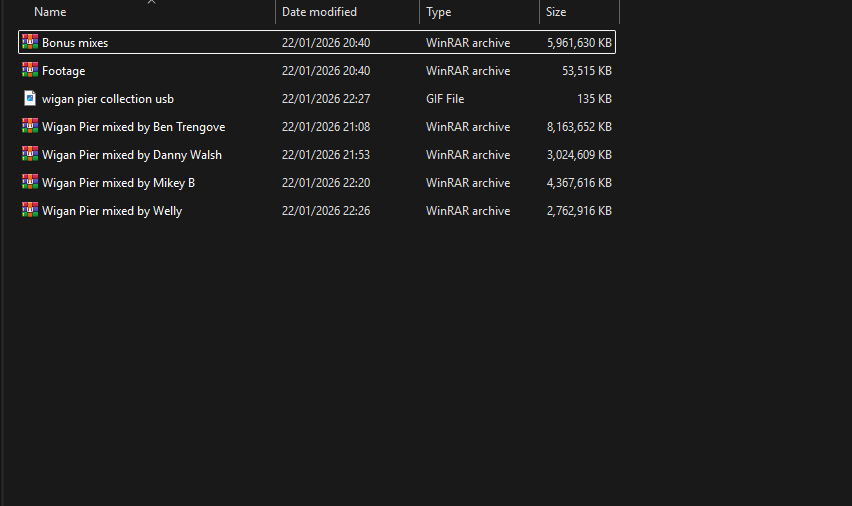Click the 5,961,630 KB size value
This screenshot has width=852, height=506.
pyautogui.click(x=579, y=43)
